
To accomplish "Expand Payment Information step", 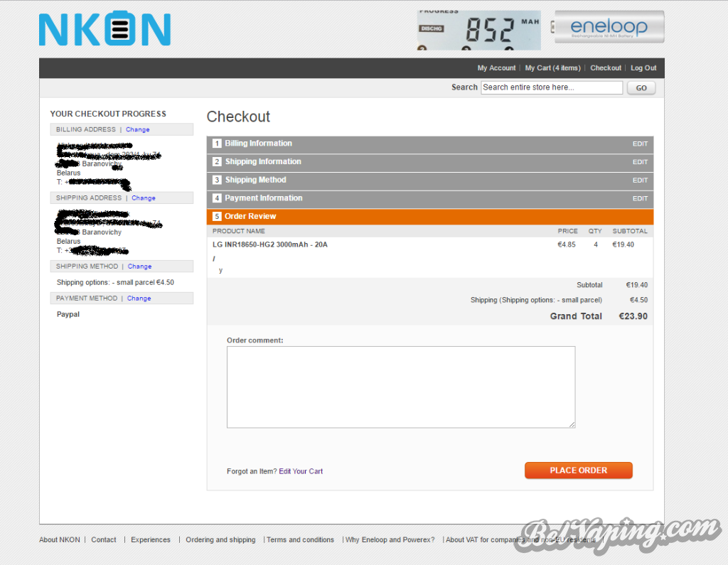I will coord(430,198).
